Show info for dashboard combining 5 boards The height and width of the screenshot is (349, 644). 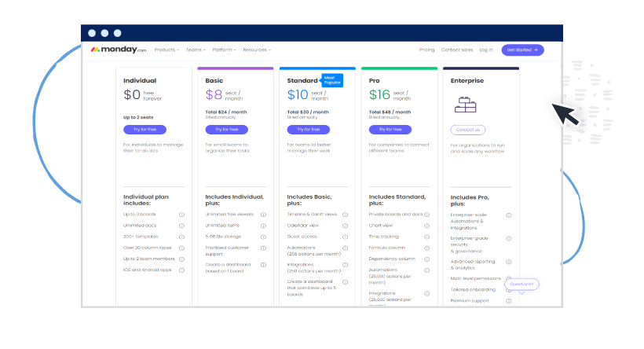coord(345,282)
